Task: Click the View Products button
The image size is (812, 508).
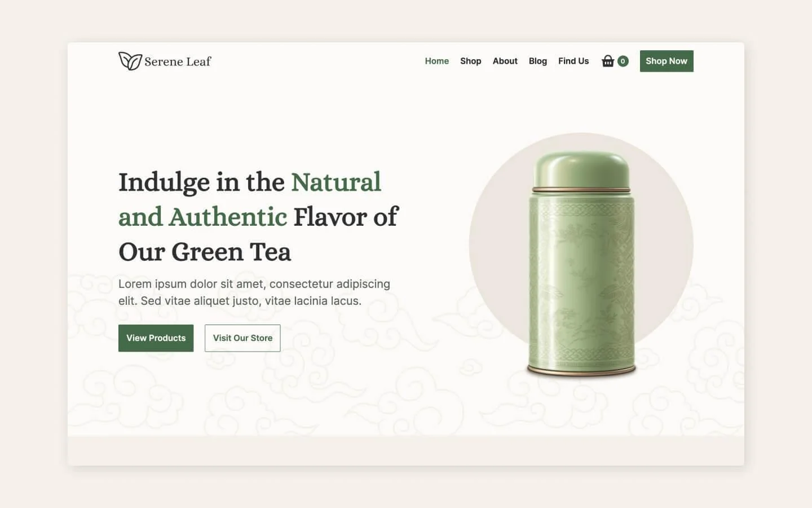Action: coord(156,338)
